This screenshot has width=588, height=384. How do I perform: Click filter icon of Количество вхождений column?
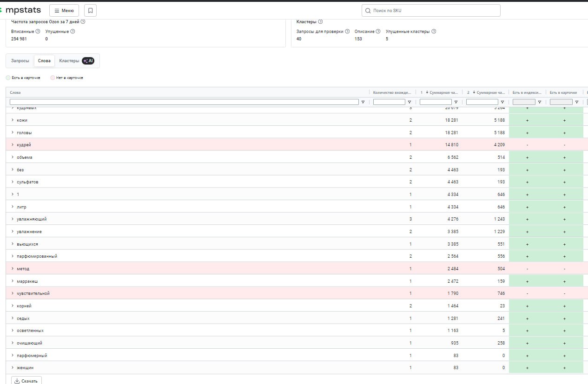(410, 102)
